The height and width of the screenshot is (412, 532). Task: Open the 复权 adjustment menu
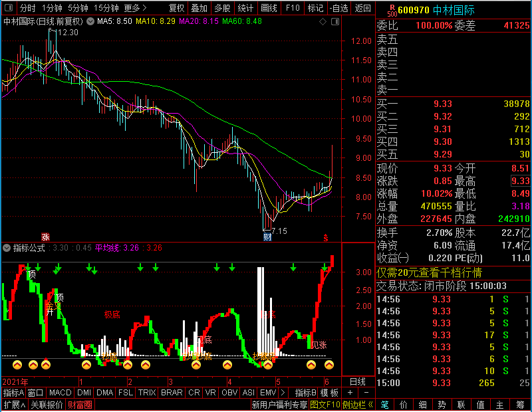point(176,8)
